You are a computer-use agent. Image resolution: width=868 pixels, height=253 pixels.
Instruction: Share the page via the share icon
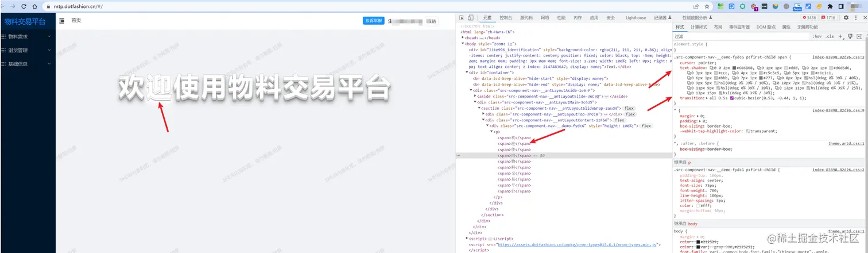coord(696,6)
